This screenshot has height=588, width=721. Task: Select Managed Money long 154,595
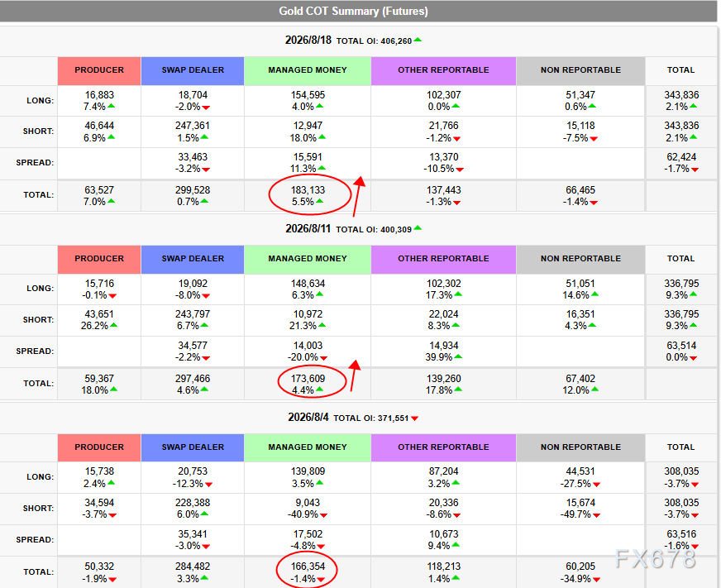point(308,95)
